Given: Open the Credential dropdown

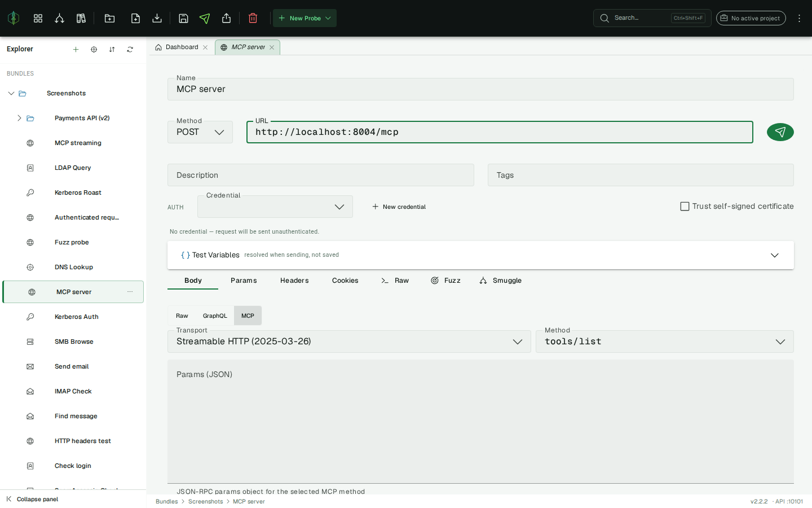Looking at the screenshot, I should [x=275, y=207].
